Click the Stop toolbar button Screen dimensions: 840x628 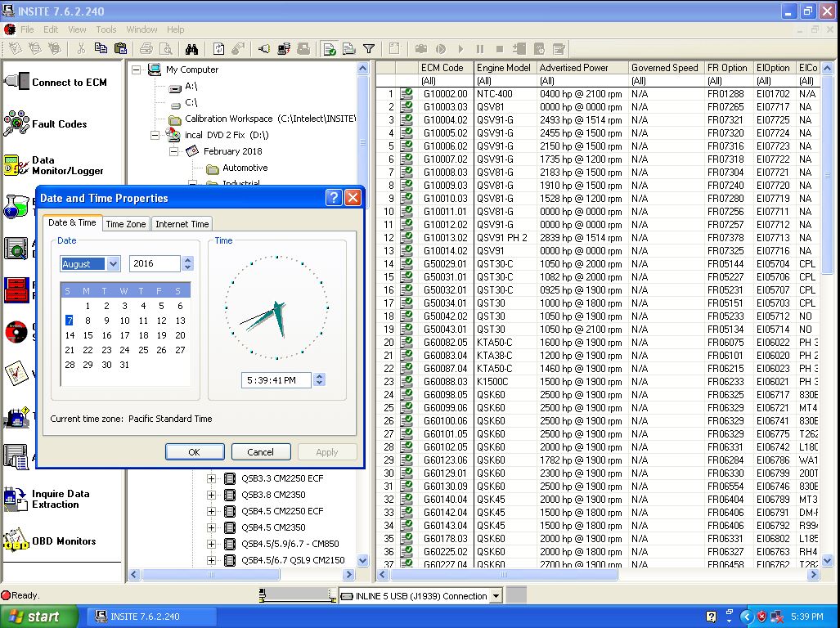point(499,49)
